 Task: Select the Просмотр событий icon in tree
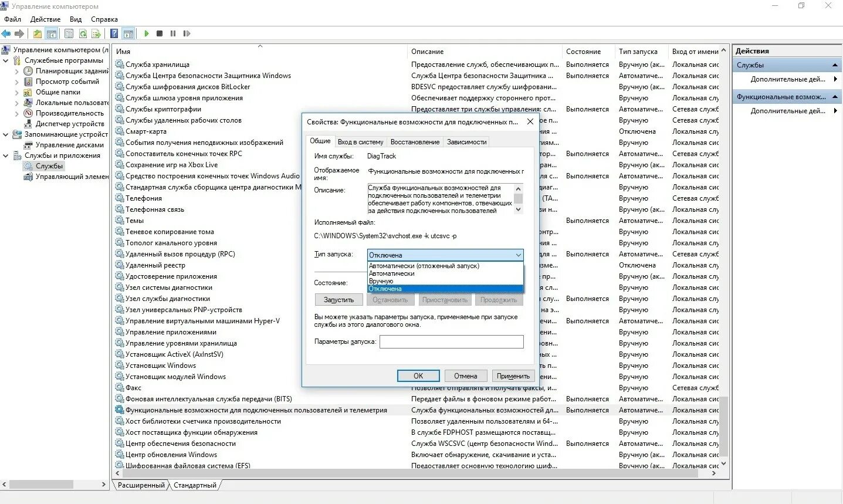[x=28, y=82]
